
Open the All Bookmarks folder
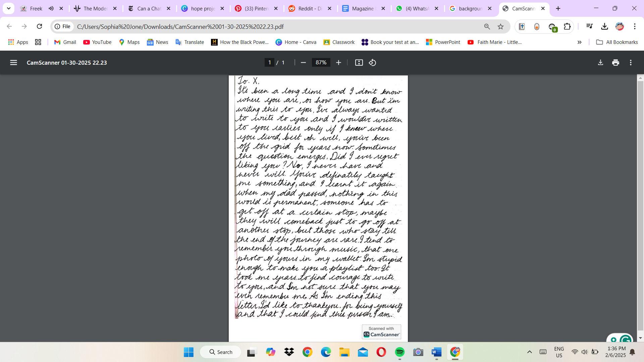coord(617,42)
